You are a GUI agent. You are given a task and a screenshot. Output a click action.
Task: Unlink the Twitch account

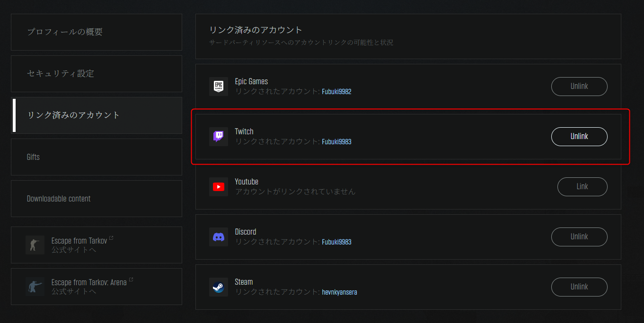click(x=579, y=137)
